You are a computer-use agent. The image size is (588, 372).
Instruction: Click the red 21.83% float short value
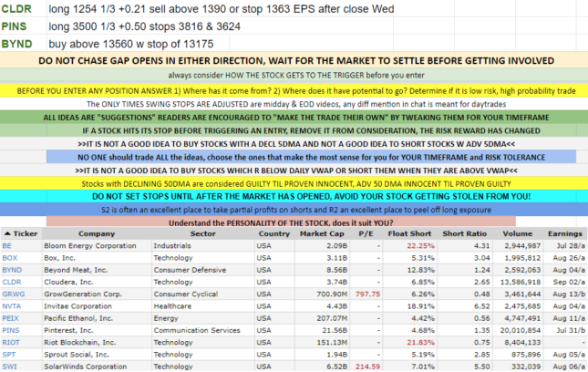[x=421, y=343]
